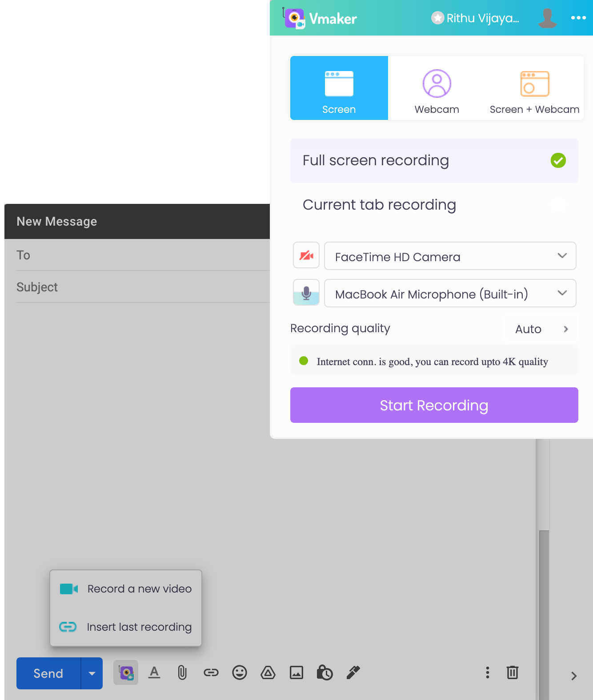The image size is (593, 700).
Task: Click the star badge next to Rithu Vijaya
Action: 437,18
